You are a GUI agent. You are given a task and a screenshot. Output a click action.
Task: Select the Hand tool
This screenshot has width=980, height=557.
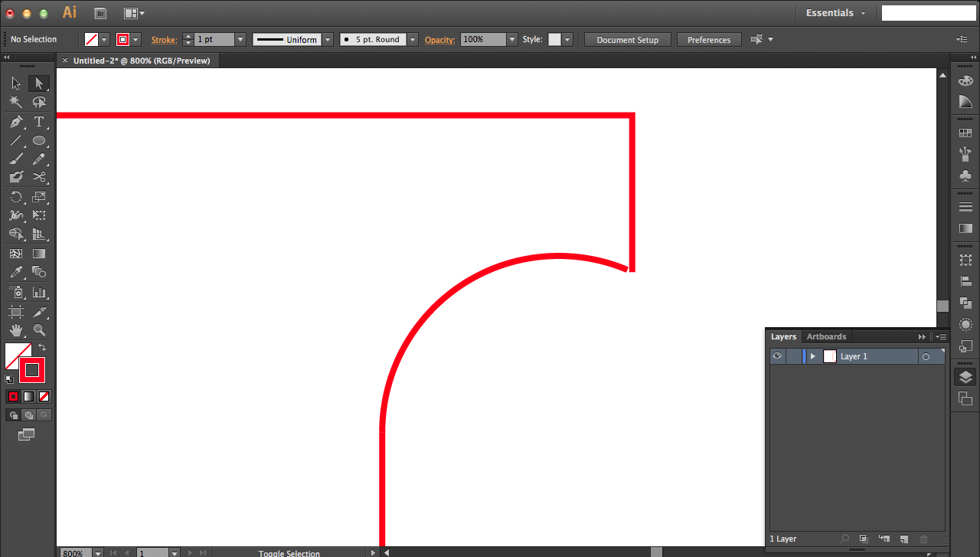pos(16,330)
